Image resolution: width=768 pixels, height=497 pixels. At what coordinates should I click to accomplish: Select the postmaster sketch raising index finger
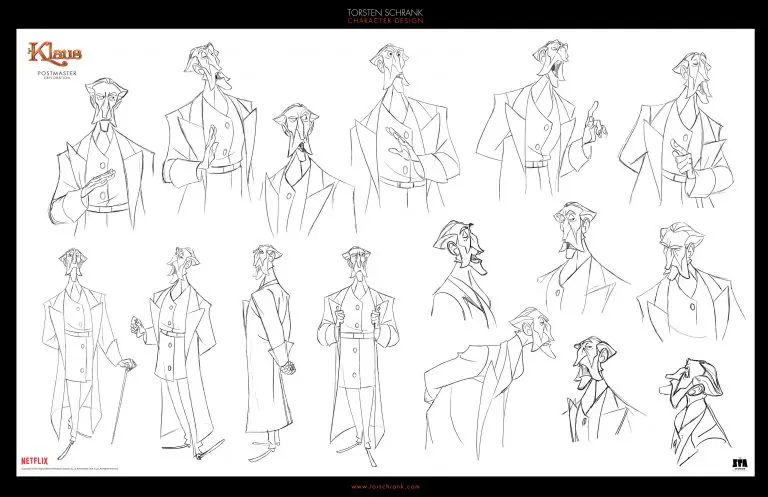541,118
